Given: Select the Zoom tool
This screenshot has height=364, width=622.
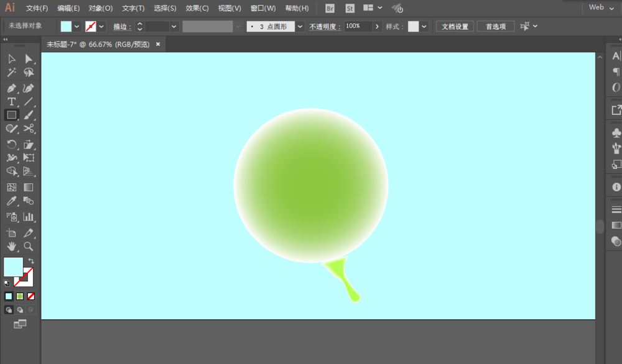Looking at the screenshot, I should click(x=29, y=246).
